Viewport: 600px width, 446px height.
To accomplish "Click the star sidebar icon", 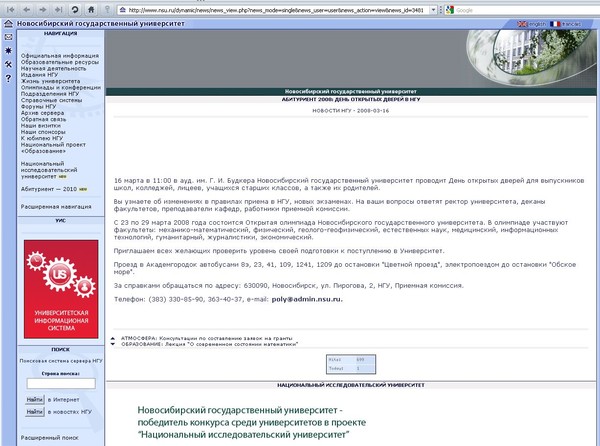I will coord(8,50).
